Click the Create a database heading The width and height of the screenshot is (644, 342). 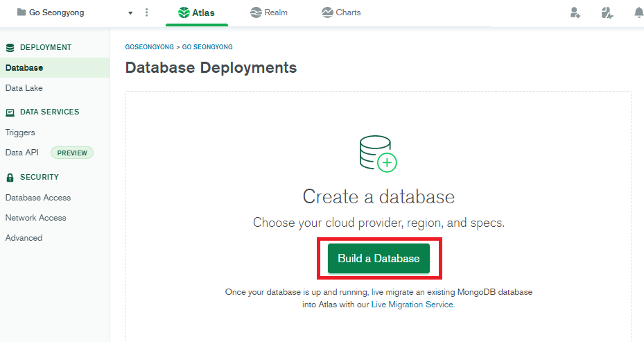click(378, 196)
